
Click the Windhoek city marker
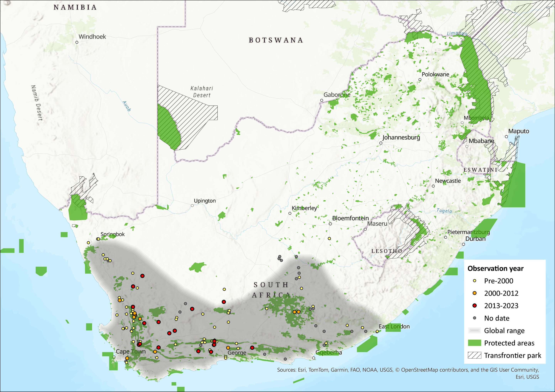[77, 42]
